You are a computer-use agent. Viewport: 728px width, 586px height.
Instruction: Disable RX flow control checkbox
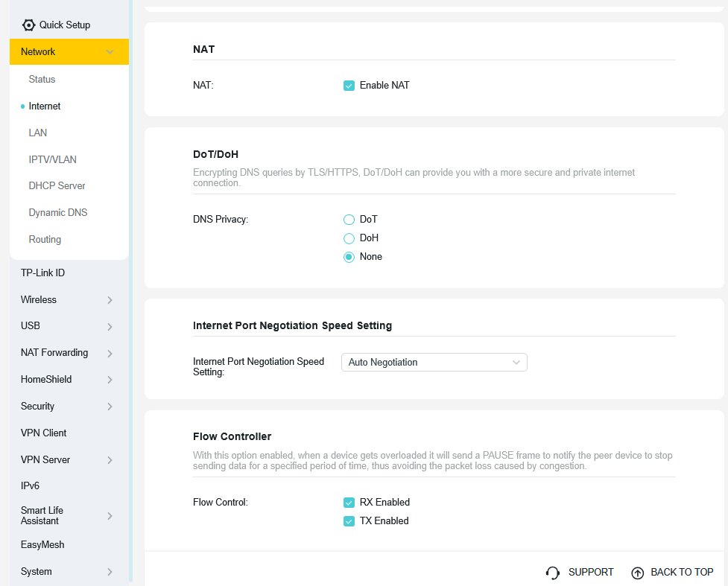[x=349, y=503]
